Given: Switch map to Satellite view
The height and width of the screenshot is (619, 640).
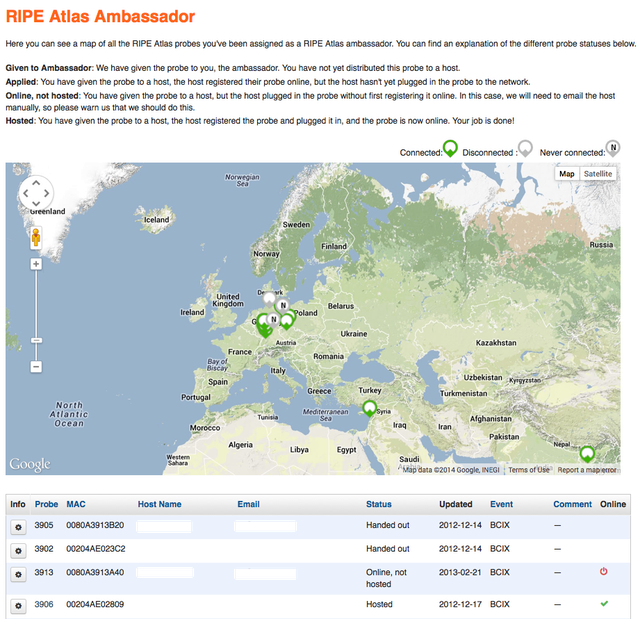Looking at the screenshot, I should pyautogui.click(x=598, y=174).
